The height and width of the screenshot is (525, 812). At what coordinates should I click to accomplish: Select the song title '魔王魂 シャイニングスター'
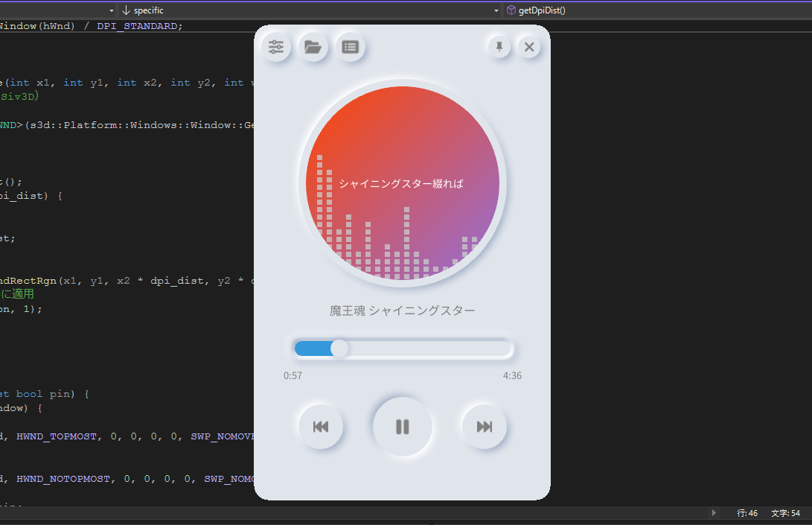(x=402, y=311)
